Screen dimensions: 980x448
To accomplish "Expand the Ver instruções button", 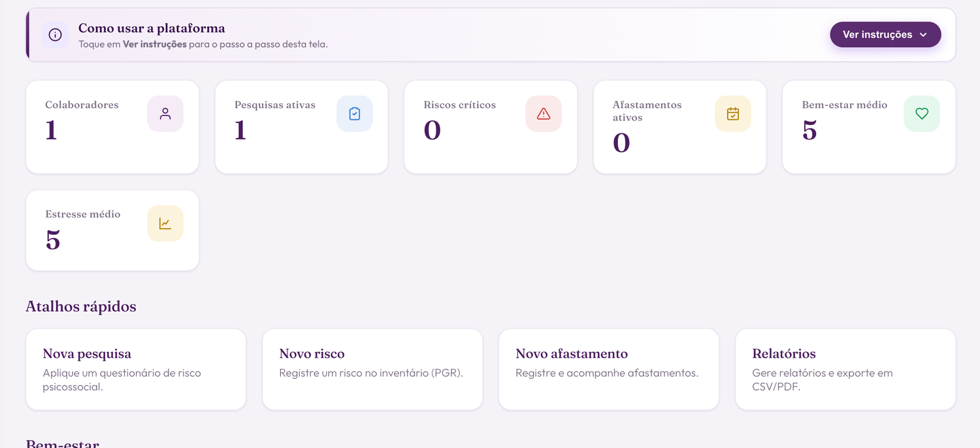I will click(x=885, y=35).
